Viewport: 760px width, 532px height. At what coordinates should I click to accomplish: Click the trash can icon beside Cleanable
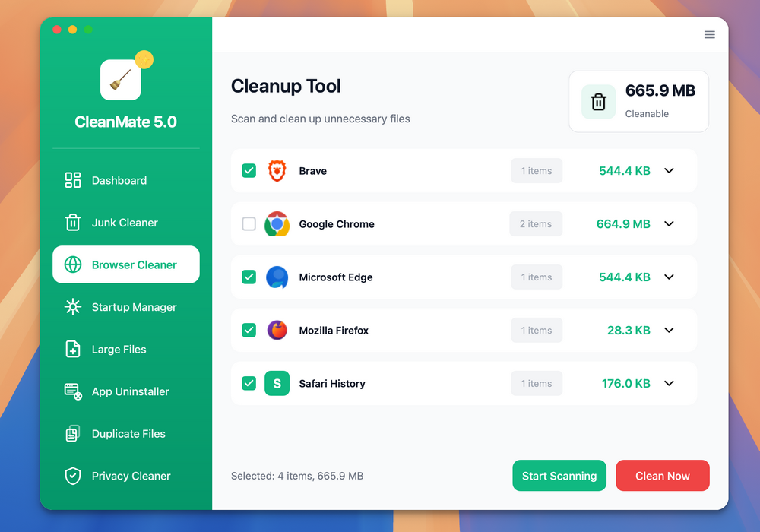pos(599,102)
